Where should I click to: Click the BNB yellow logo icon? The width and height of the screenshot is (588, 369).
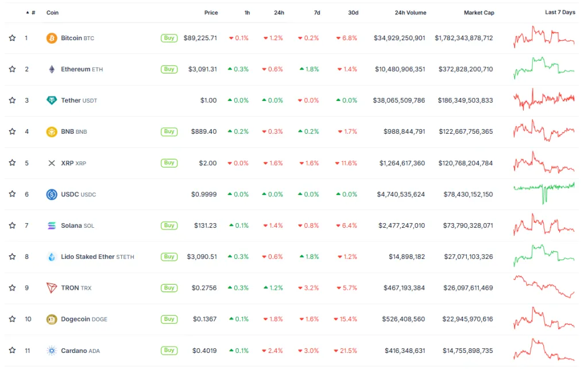(x=52, y=132)
